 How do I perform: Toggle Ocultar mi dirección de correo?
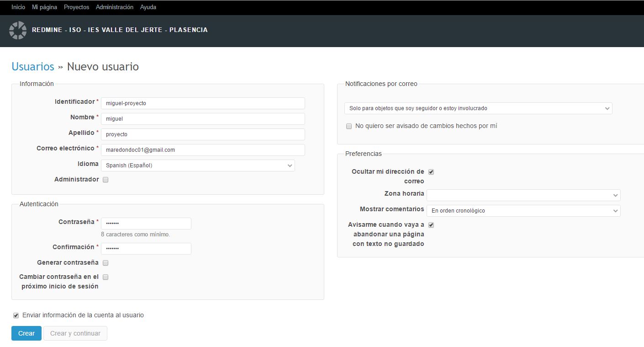pos(431,172)
